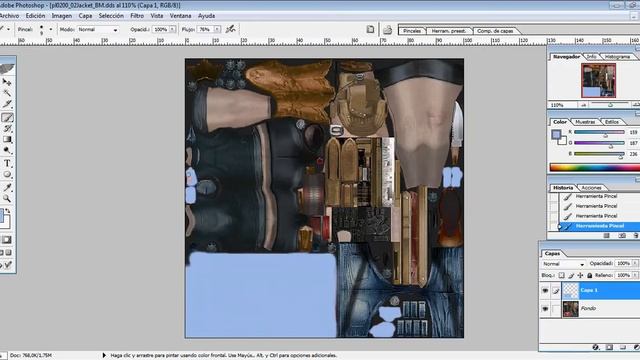640x360 pixels.
Task: Add layer style in Capas panel
Action: tap(596, 347)
